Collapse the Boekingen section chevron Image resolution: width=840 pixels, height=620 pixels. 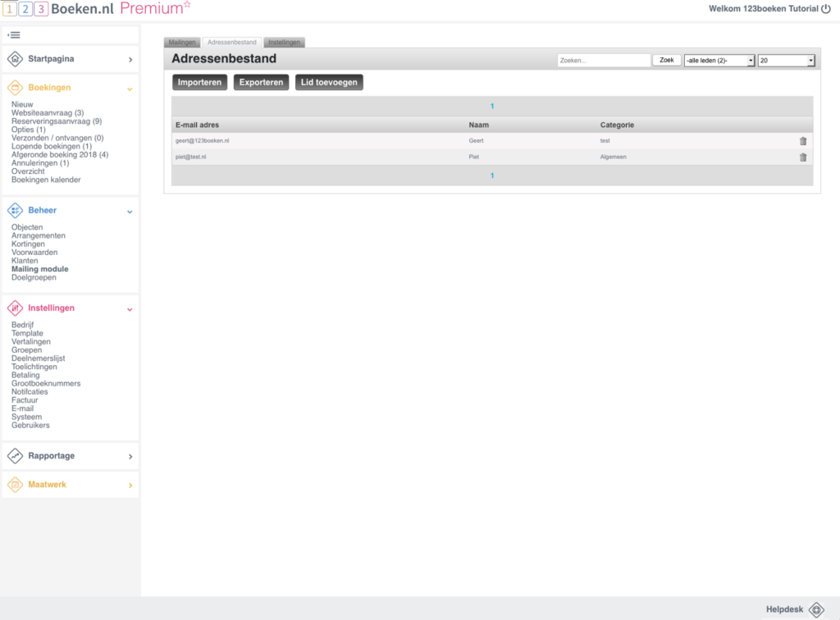click(130, 89)
